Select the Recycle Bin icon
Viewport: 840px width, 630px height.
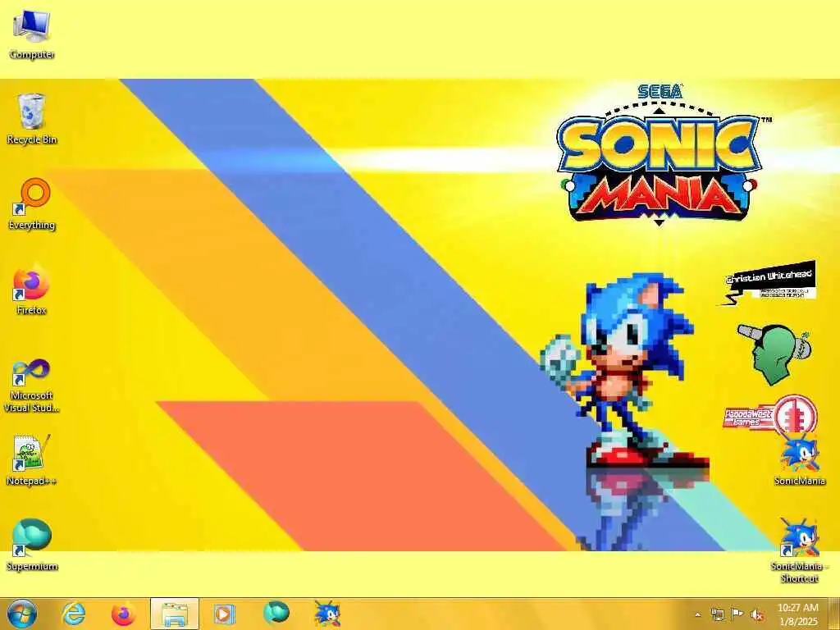[32, 119]
